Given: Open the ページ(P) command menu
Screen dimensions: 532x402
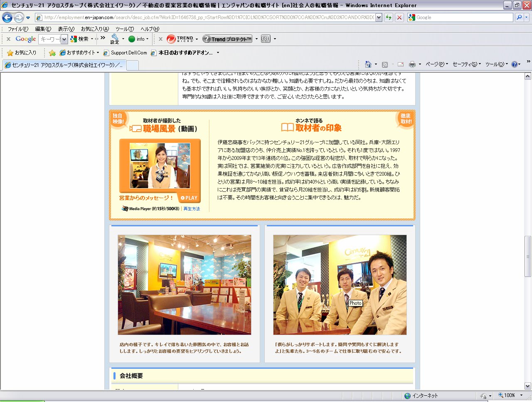Looking at the screenshot, I should tap(436, 64).
